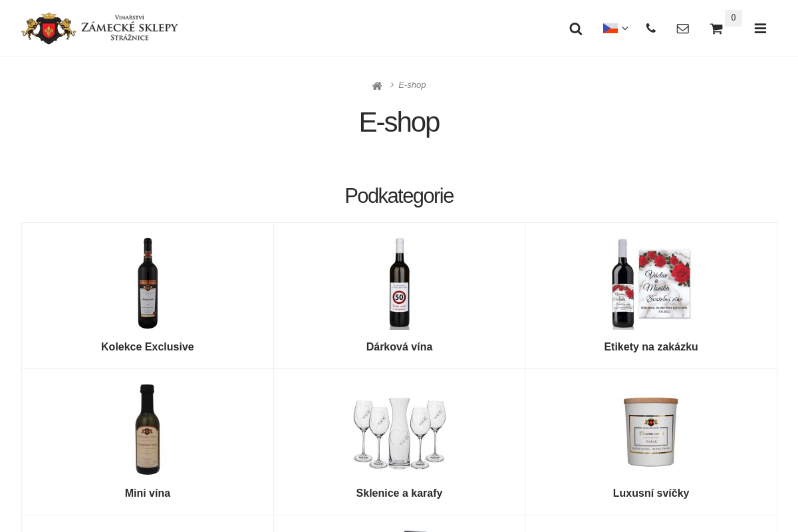Open the Dárková vína category link
Screen dimensions: 798x532
(x=399, y=346)
